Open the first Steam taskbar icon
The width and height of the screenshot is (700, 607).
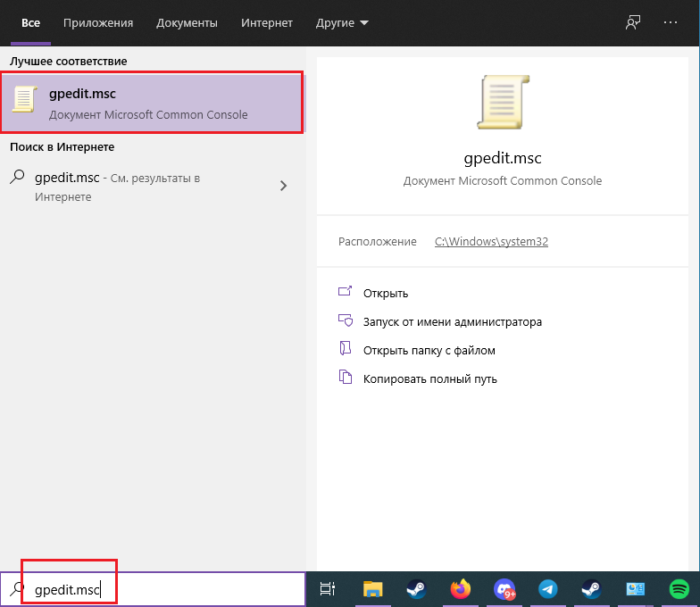click(416, 589)
